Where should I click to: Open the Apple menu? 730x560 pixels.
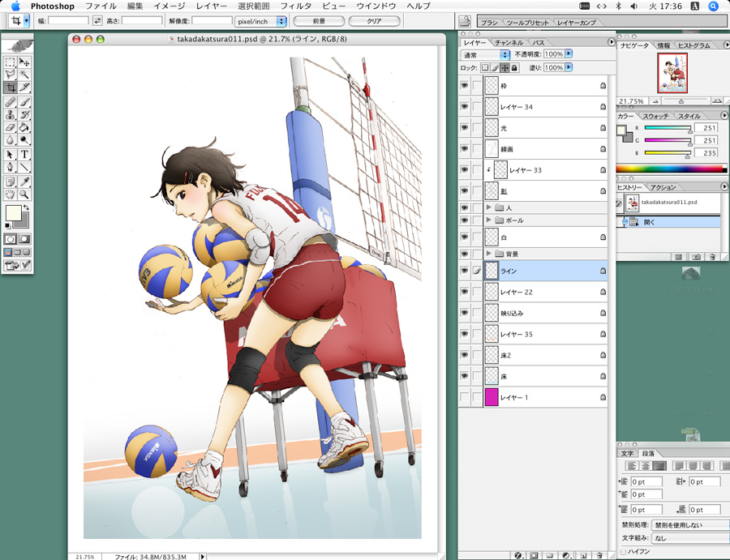[15, 6]
